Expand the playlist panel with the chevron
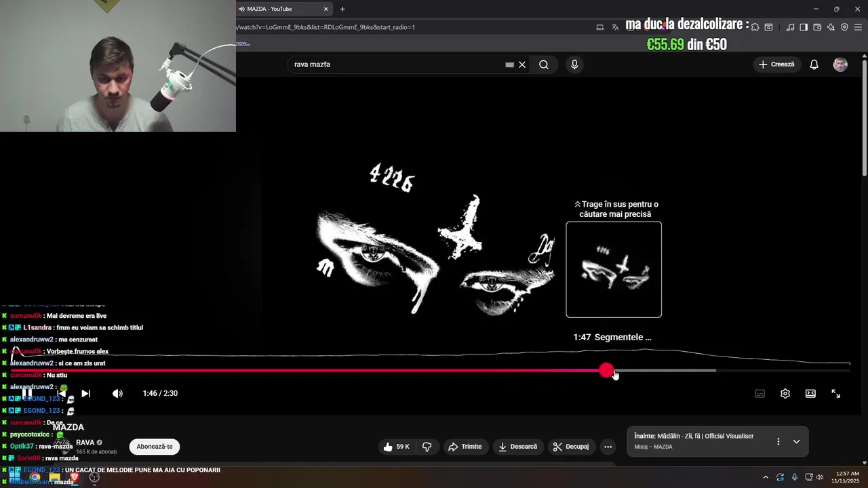This screenshot has height=488, width=868. (x=796, y=441)
